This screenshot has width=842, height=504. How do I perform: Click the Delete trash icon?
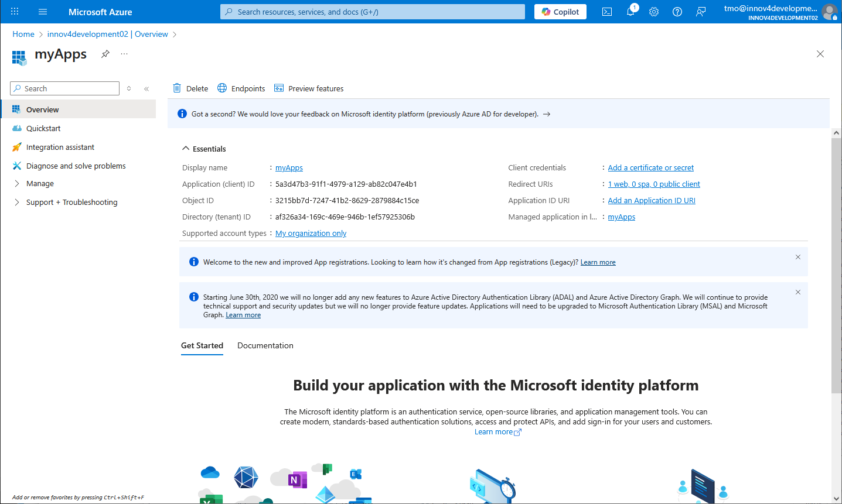177,88
